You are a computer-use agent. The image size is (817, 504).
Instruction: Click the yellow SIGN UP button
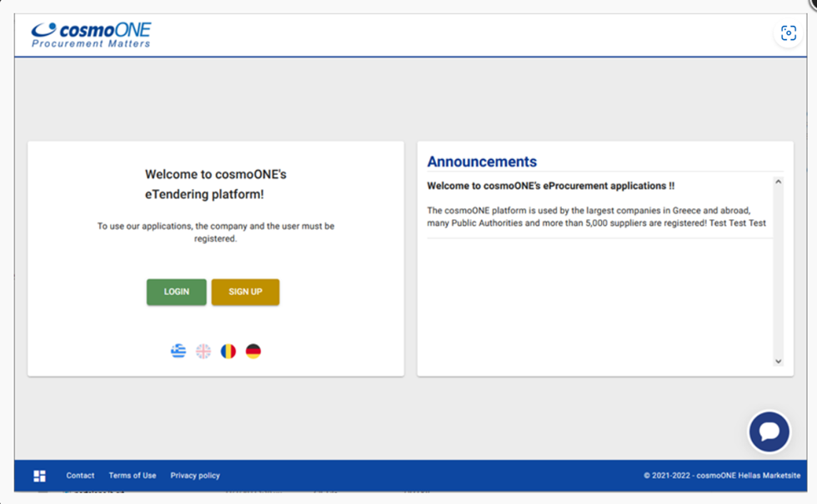(245, 292)
